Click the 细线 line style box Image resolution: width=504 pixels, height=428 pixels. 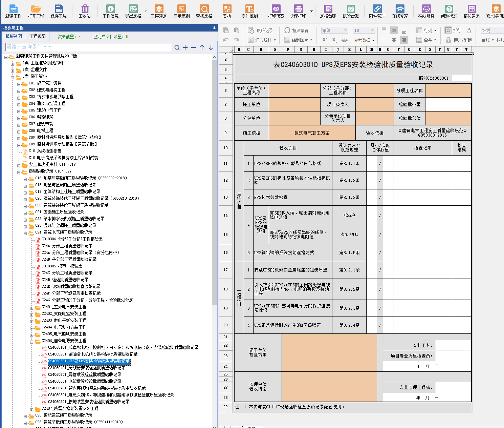point(492,30)
